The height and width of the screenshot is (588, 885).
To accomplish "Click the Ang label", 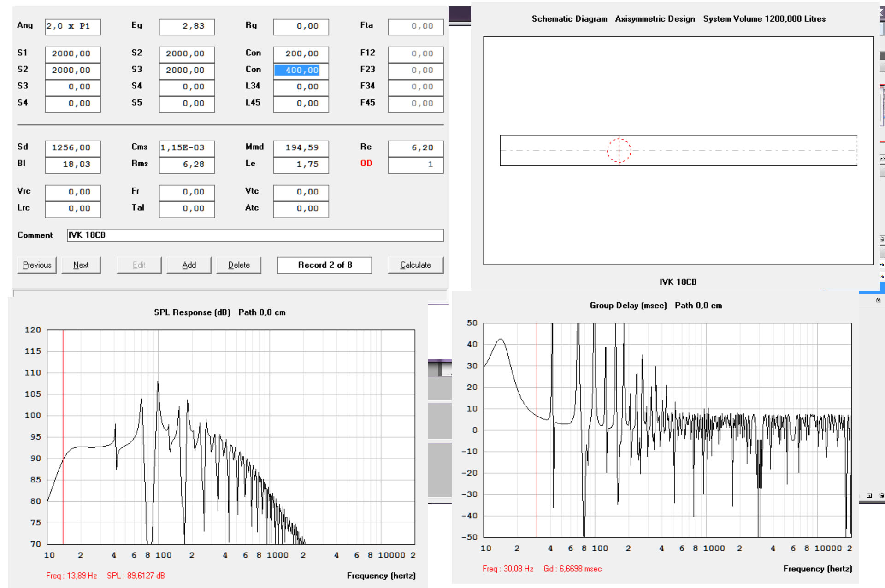I will [x=25, y=25].
